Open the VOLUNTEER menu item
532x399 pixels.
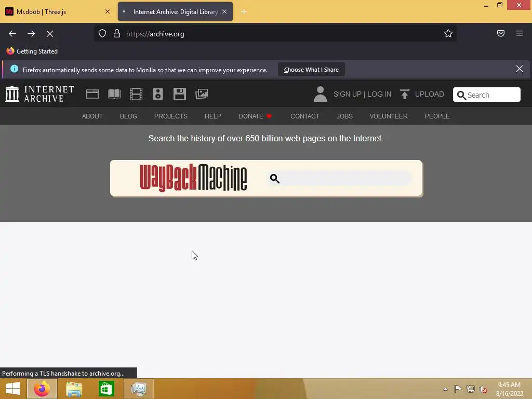coord(389,116)
